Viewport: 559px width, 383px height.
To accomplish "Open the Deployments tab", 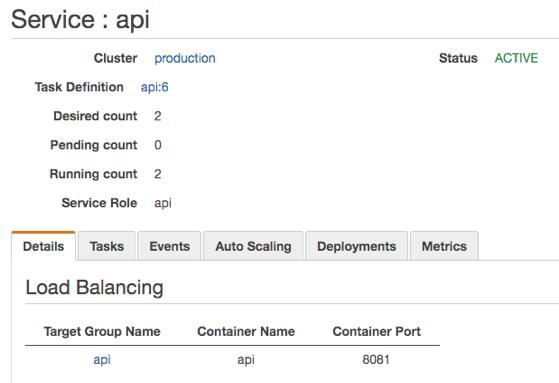I will click(x=357, y=246).
